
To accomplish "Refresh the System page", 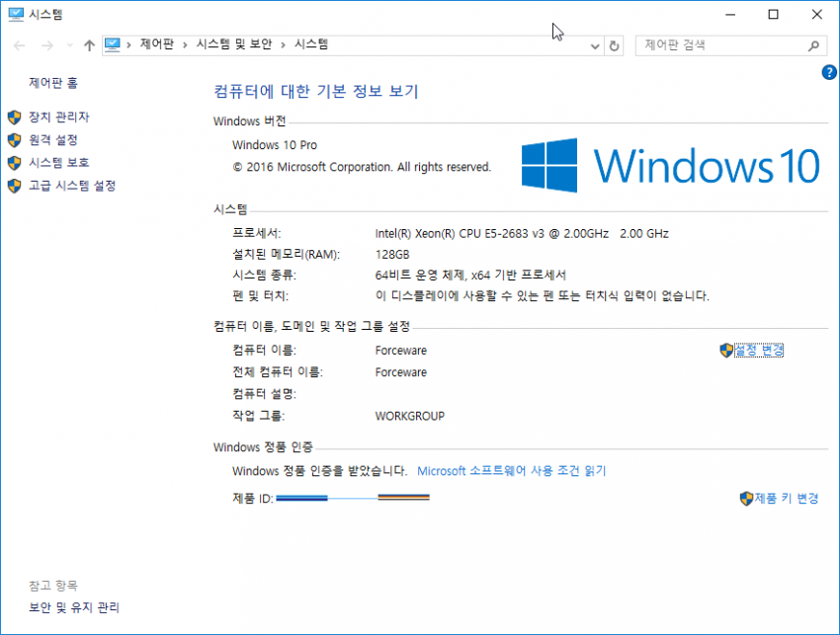I will 615,45.
